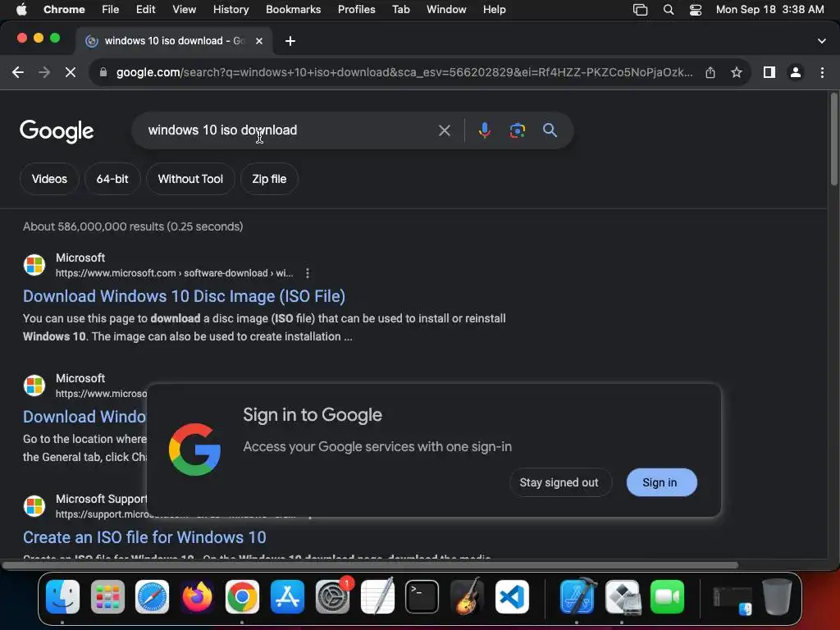This screenshot has height=630, width=840.
Task: Open the Chrome application menu
Action: pyautogui.click(x=64, y=9)
